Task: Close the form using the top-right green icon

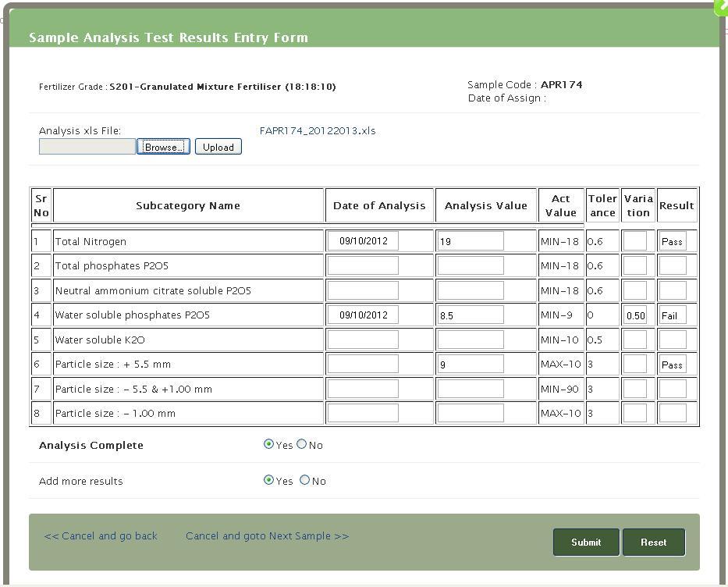Action: [721, 6]
